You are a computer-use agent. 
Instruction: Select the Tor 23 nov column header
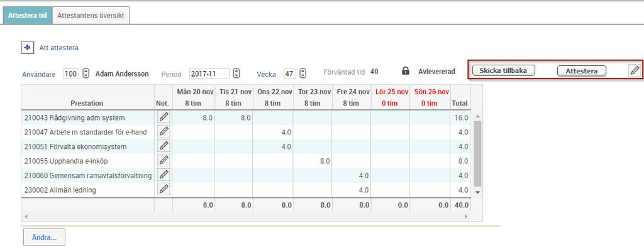312,97
